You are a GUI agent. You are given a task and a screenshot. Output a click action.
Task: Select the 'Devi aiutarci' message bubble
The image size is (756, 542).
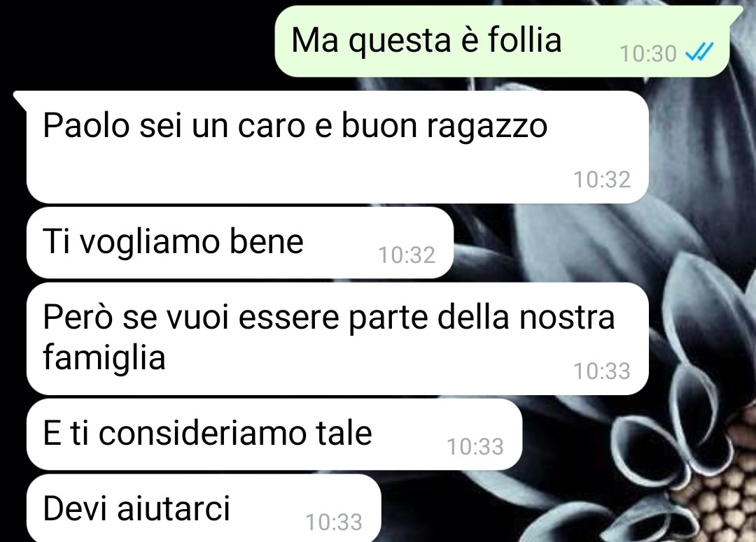click(x=204, y=508)
